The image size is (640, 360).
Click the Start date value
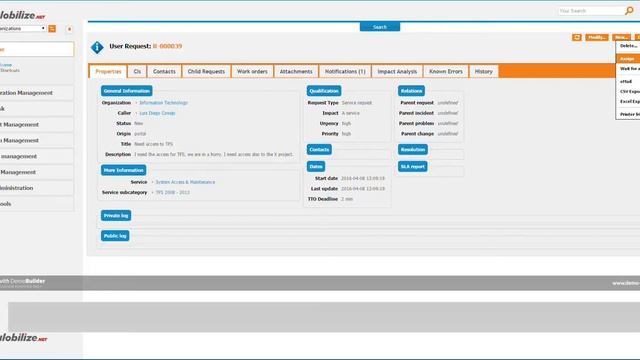coord(363,178)
